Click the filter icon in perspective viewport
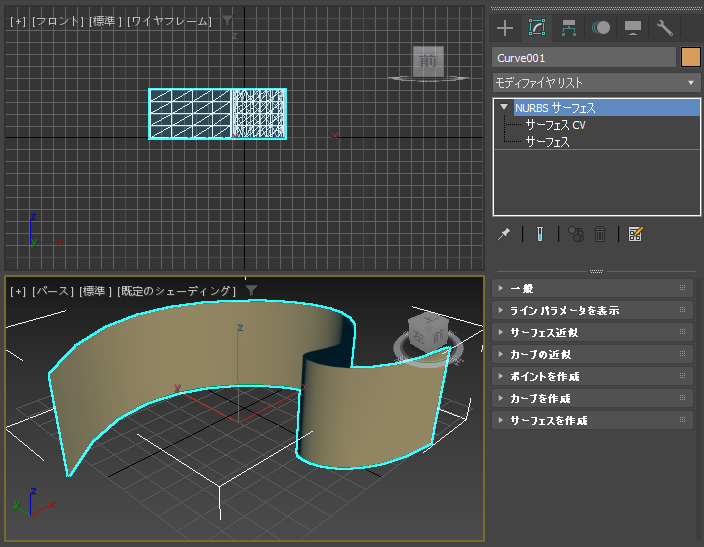The width and height of the screenshot is (704, 547). point(251,291)
